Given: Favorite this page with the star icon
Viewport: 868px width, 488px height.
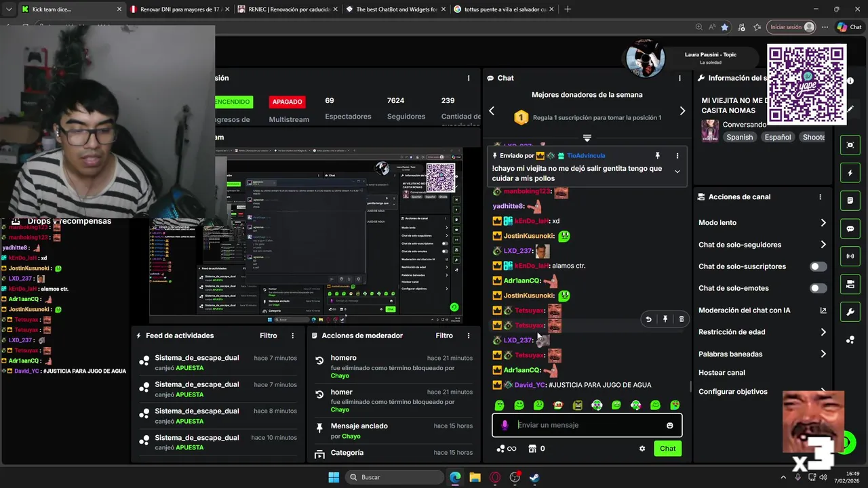Looking at the screenshot, I should (x=725, y=27).
